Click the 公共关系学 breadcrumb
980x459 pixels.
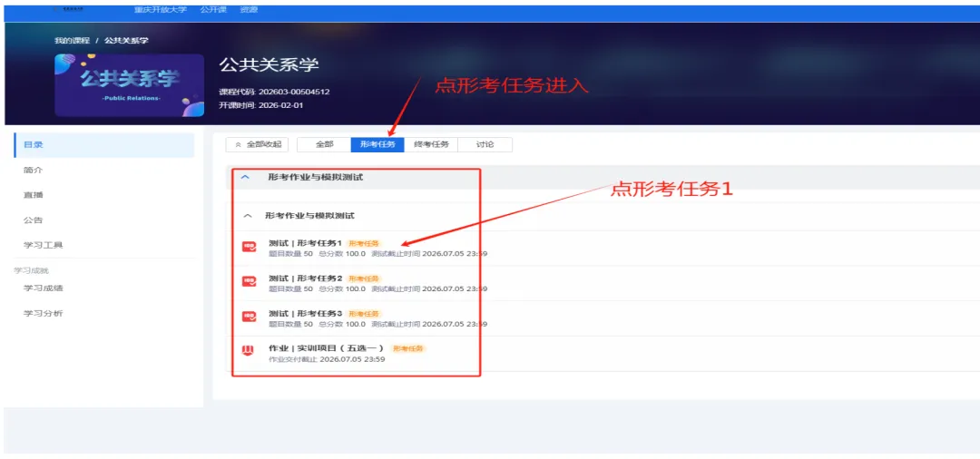[126, 41]
